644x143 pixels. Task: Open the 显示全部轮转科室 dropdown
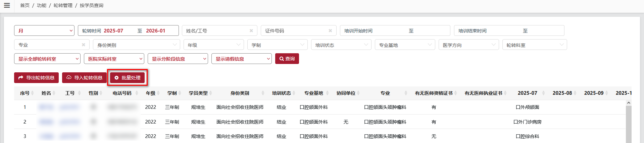pos(47,59)
